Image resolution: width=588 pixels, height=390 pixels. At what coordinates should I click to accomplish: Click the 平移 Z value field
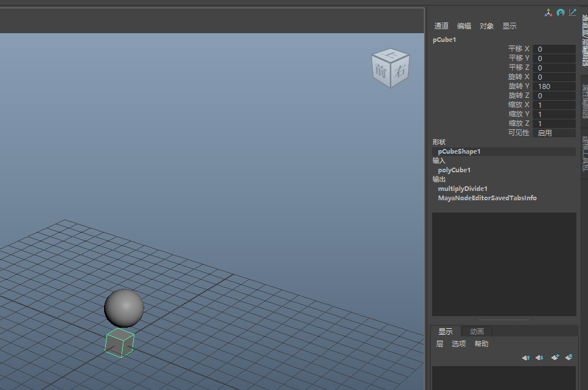click(554, 68)
